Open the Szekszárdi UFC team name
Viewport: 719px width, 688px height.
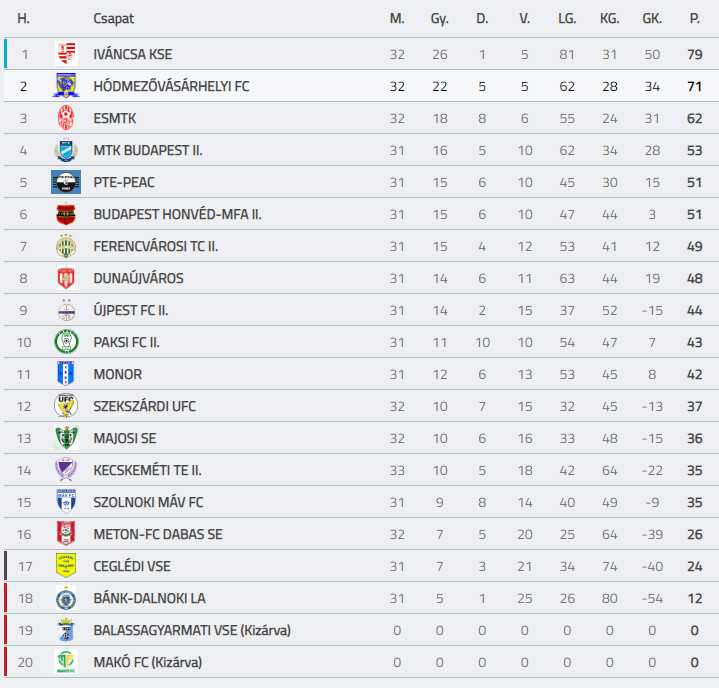pos(144,406)
